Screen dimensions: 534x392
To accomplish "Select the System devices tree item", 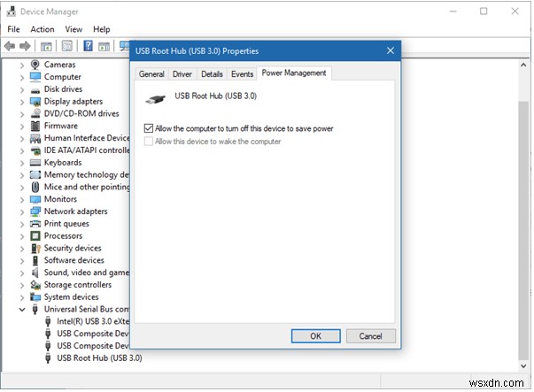I will [x=71, y=297].
